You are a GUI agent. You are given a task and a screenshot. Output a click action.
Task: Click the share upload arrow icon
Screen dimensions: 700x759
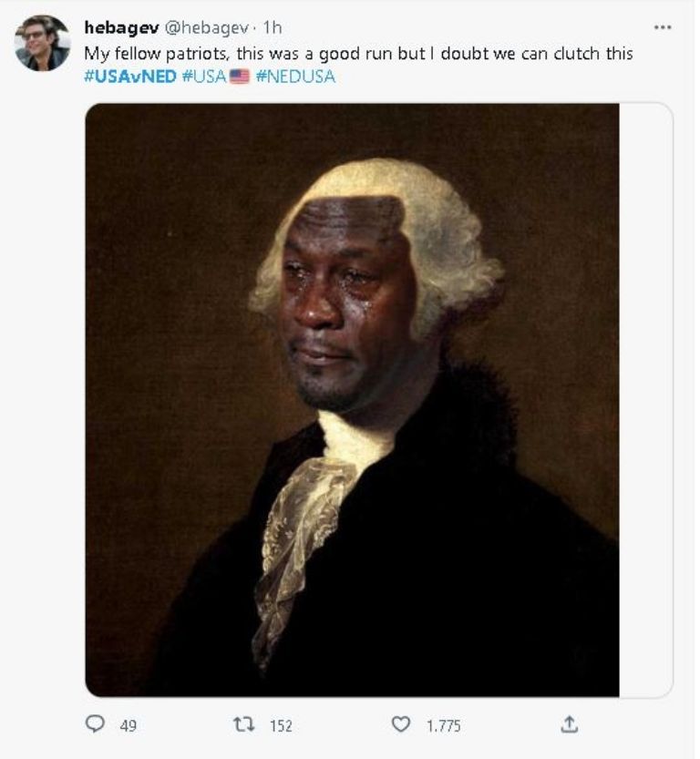570,724
